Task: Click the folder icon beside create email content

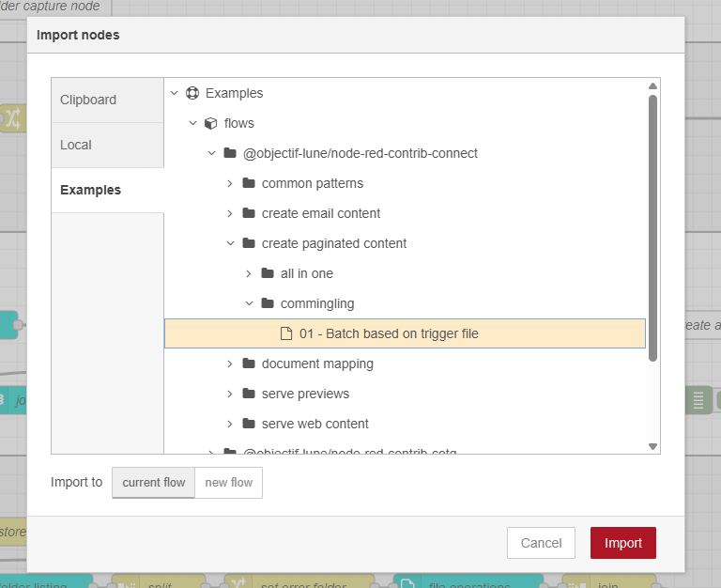Action: (x=249, y=213)
